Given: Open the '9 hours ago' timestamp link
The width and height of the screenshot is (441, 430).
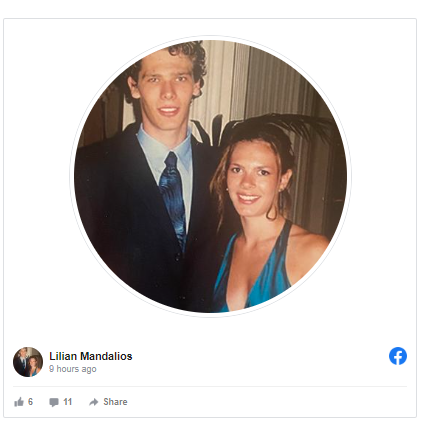Looking at the screenshot, I should click(73, 369).
